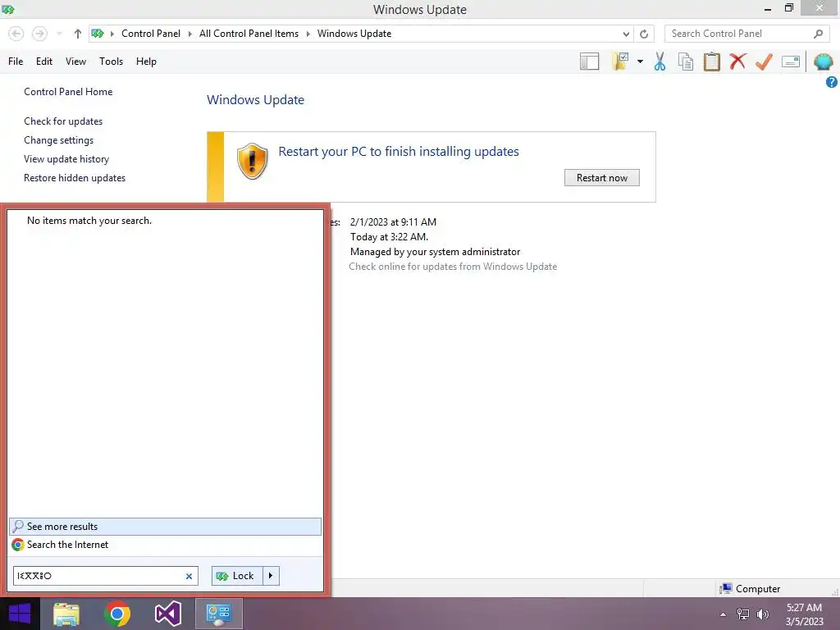
Task: Click the Back navigation arrow
Action: click(16, 34)
